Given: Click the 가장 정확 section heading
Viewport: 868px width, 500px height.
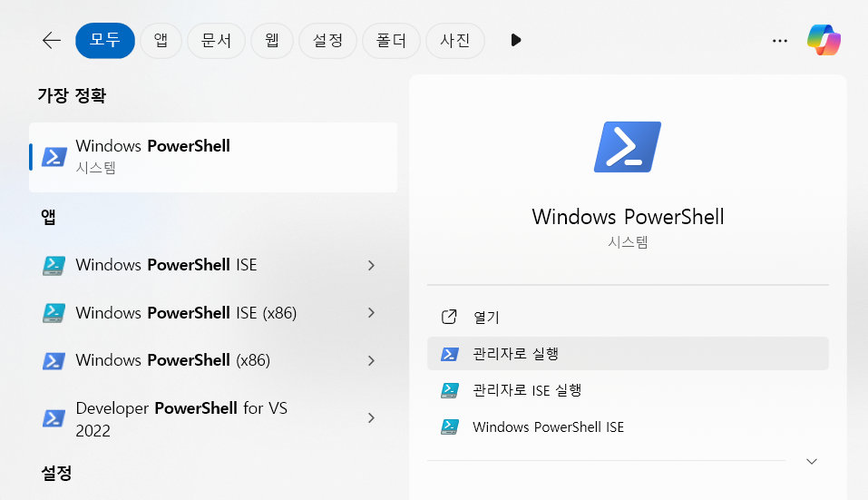Looking at the screenshot, I should (x=72, y=95).
